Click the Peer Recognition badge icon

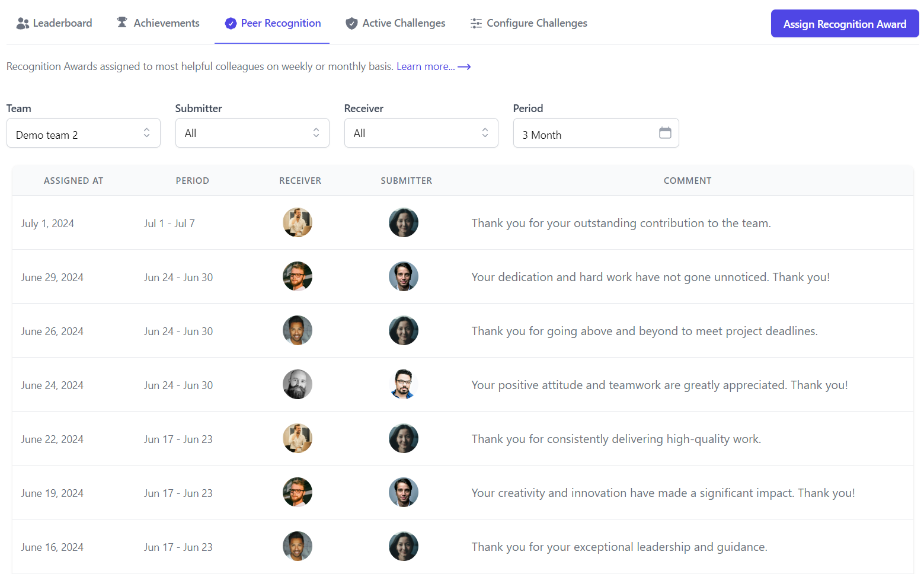tap(231, 23)
